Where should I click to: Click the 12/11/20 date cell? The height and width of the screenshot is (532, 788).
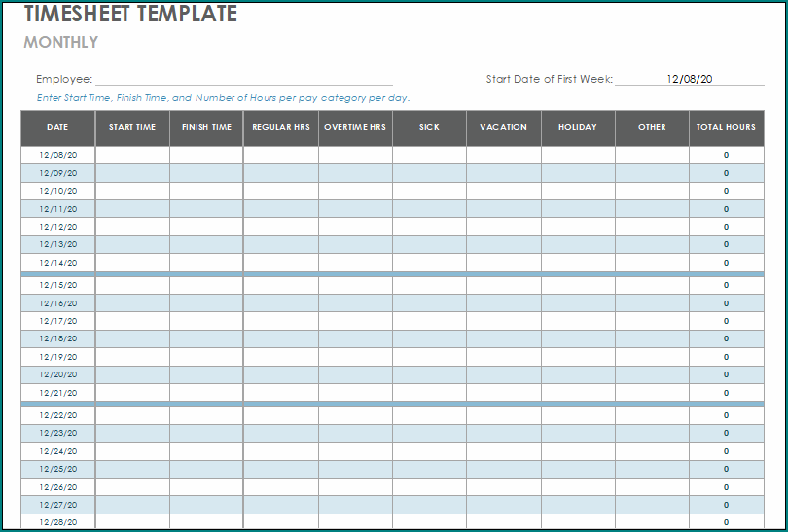click(x=57, y=209)
